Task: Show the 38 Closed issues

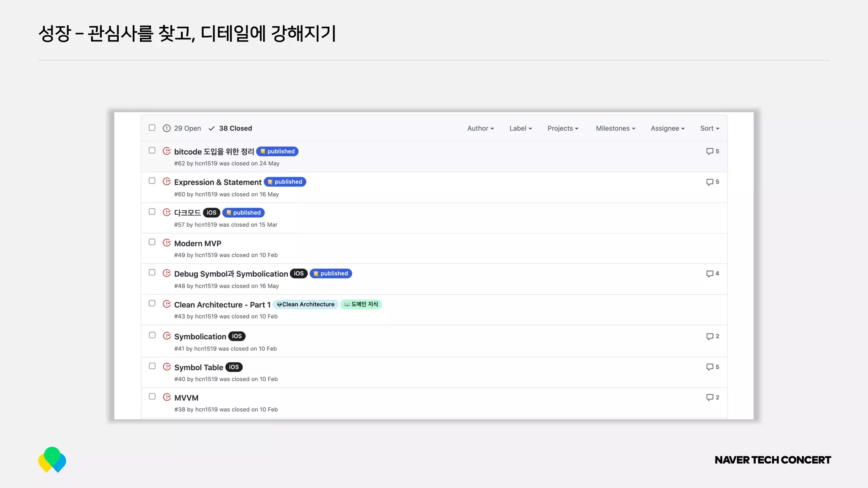Action: [x=235, y=128]
